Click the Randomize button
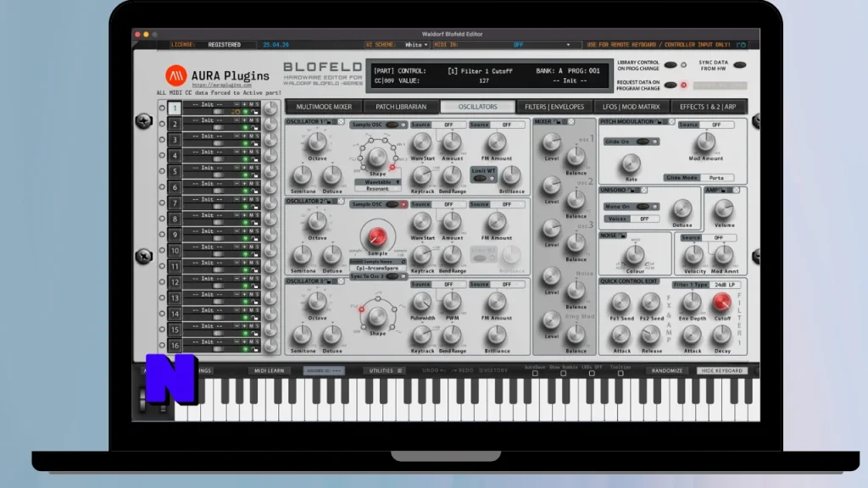 coord(667,371)
